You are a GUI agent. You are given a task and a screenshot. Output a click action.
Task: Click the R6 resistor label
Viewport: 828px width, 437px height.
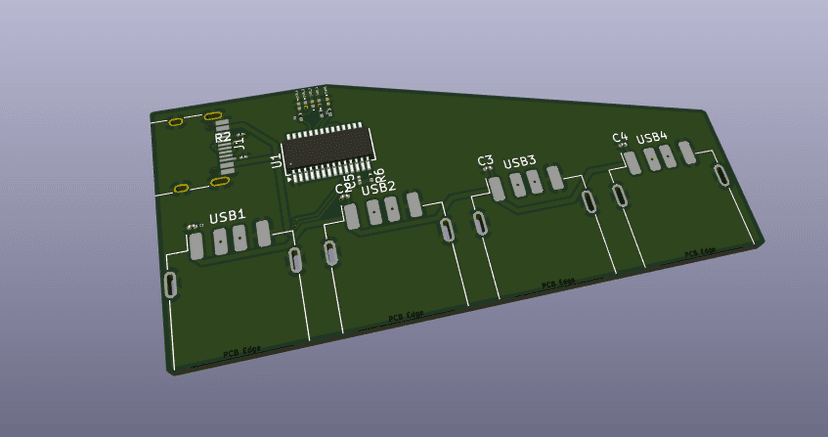tap(379, 176)
